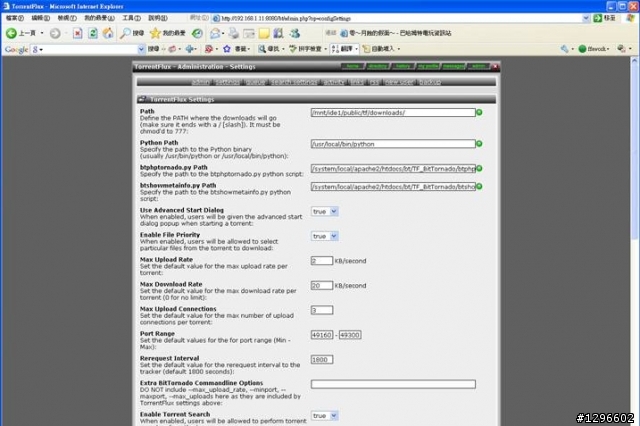Screen dimensions: 640x426
Task: Click the Port Range minimum field 49160
Action: (x=322, y=335)
